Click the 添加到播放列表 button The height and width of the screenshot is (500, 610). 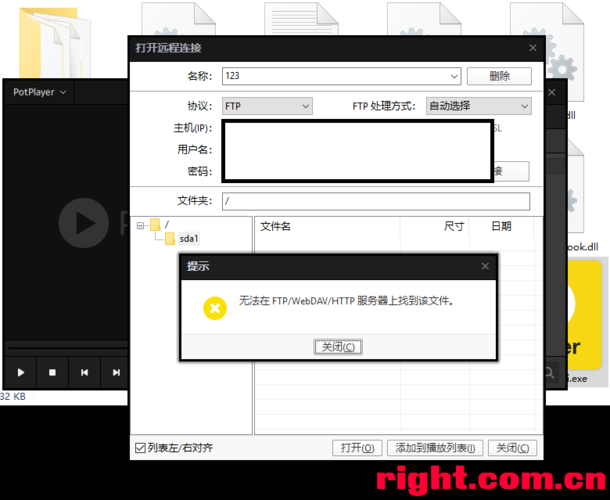(435, 448)
